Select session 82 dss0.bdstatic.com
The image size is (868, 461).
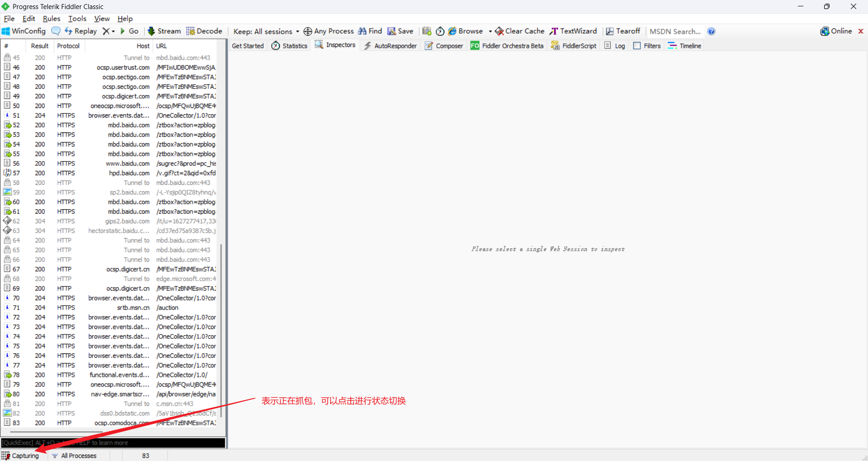click(x=109, y=414)
